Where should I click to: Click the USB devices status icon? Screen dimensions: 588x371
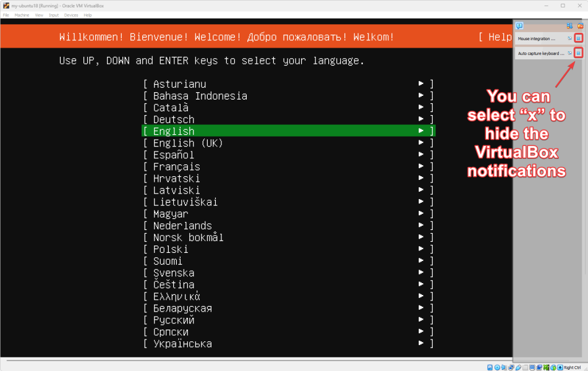pos(519,367)
